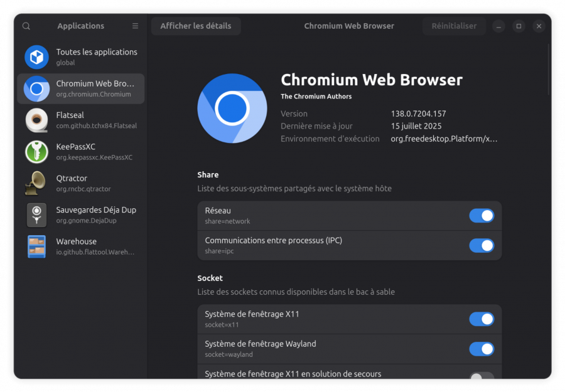Viewport: 565px width, 392px height.
Task: Toggle the Wayland windowing system switch
Action: pos(482,349)
